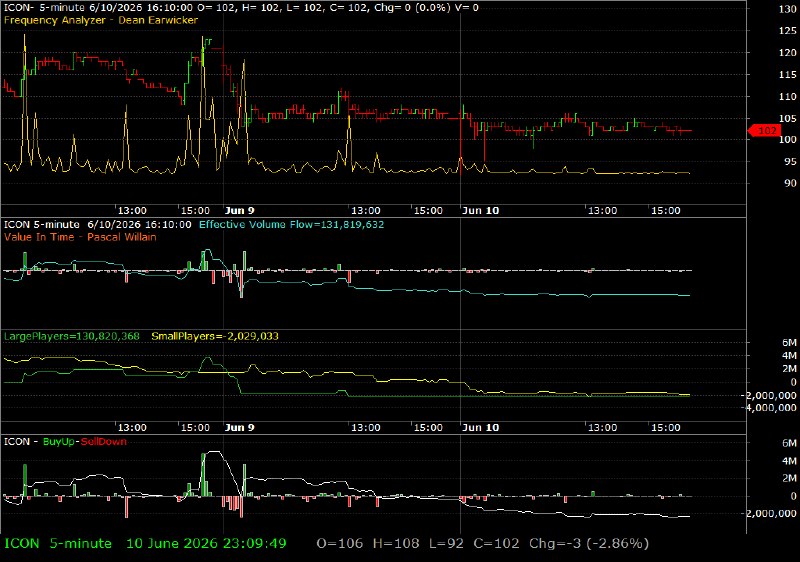Click price level 115 on the scale
Viewport: 800px width, 562px height.
(x=788, y=74)
